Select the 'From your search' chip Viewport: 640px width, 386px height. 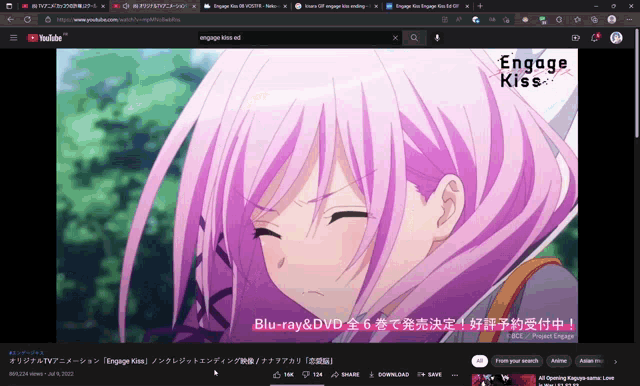click(517, 361)
